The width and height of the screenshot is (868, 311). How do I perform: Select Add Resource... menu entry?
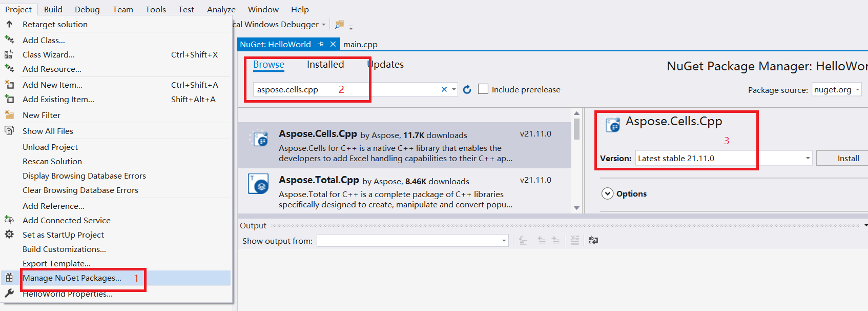[x=116, y=69]
